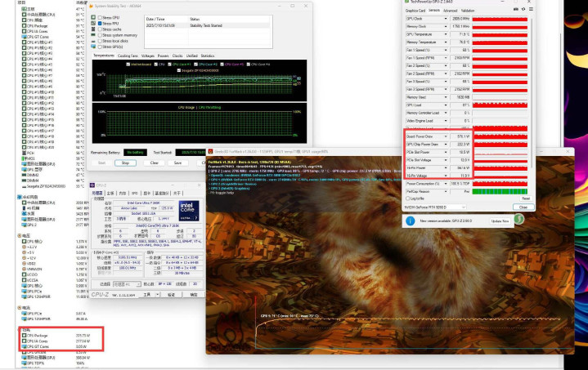Click the FurMark window title icon
The image size is (588, 370).
[210, 151]
